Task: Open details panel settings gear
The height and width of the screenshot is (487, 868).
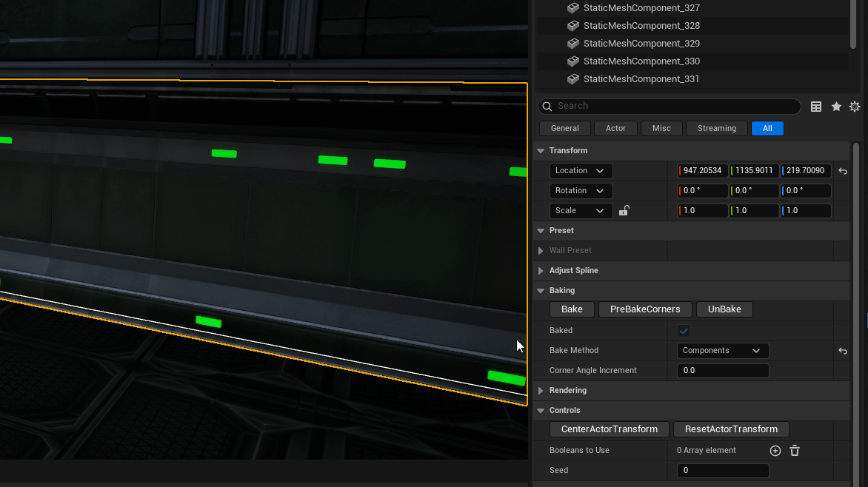Action: (855, 107)
